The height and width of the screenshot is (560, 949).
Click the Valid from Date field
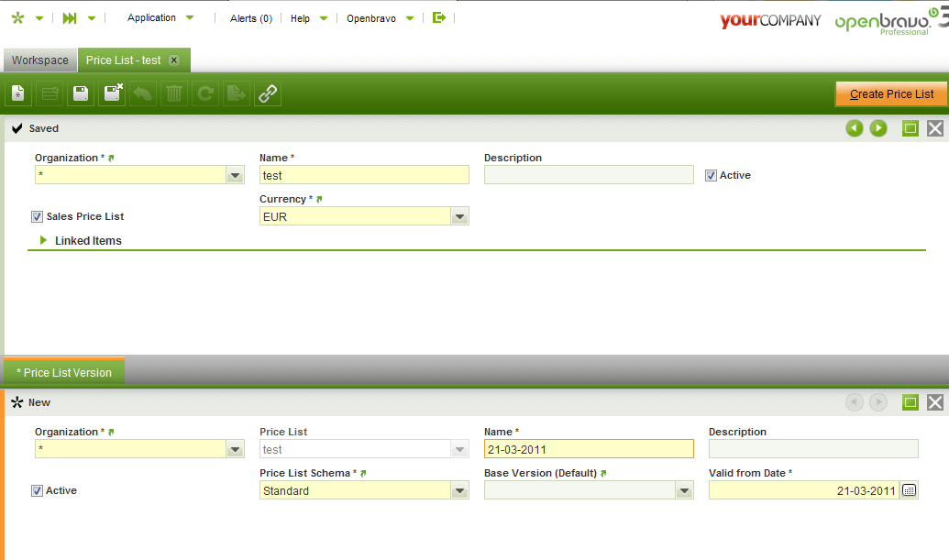[x=804, y=490]
